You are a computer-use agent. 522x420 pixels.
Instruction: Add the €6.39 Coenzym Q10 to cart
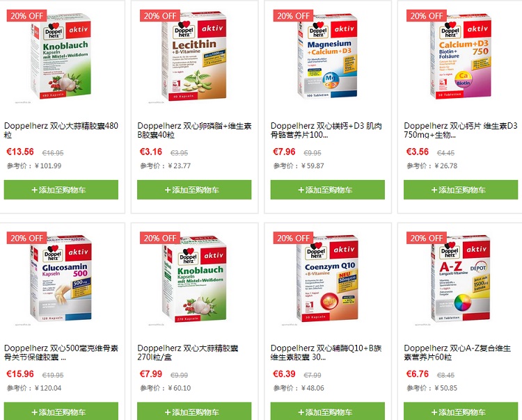point(327,412)
